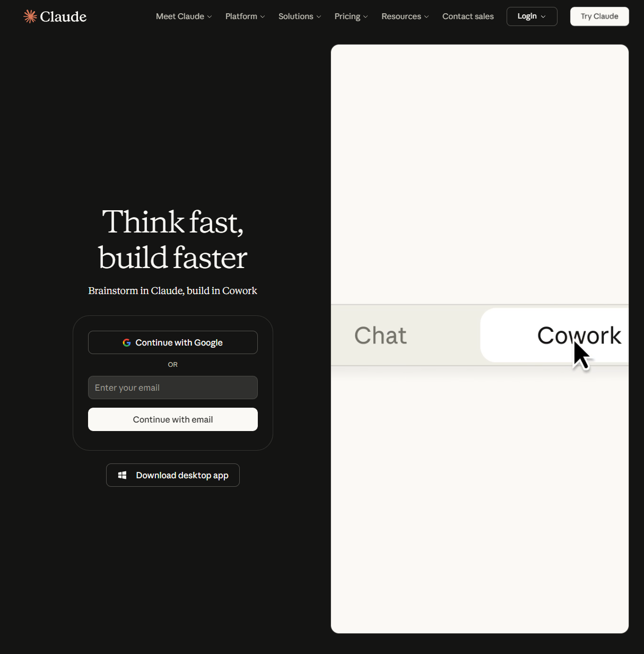Click the chevron arrow beside Login
The image size is (644, 654).
[543, 16]
